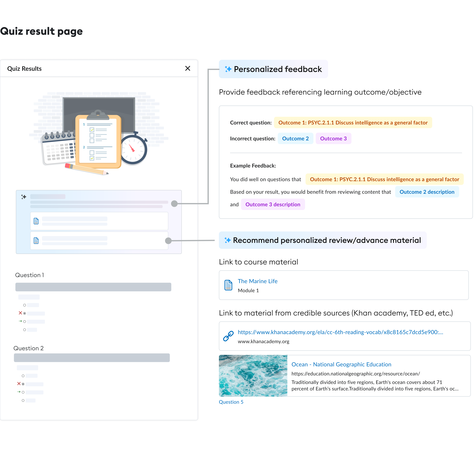This screenshot has height=451, width=476.
Task: Click the green arrow marker in Question 2
Action: point(19,392)
